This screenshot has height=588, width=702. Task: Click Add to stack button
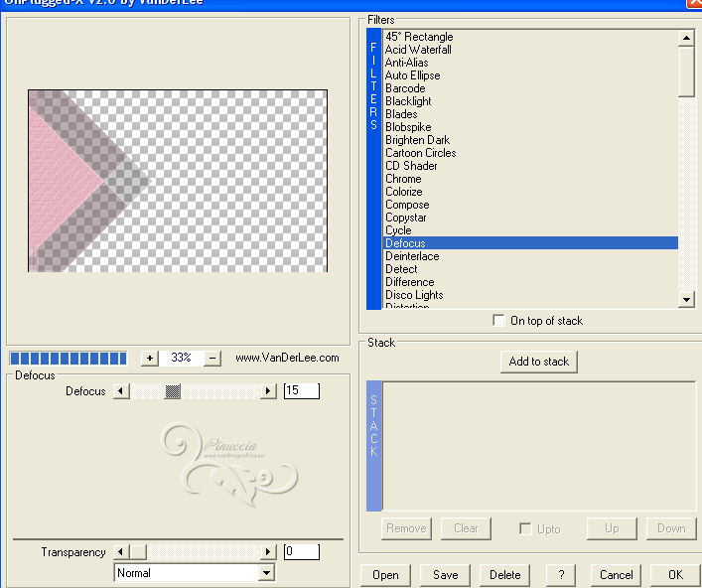(x=538, y=362)
